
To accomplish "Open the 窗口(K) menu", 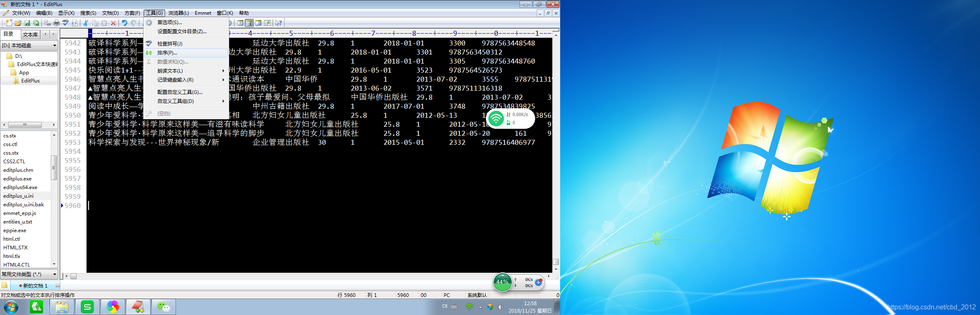I will [x=225, y=13].
